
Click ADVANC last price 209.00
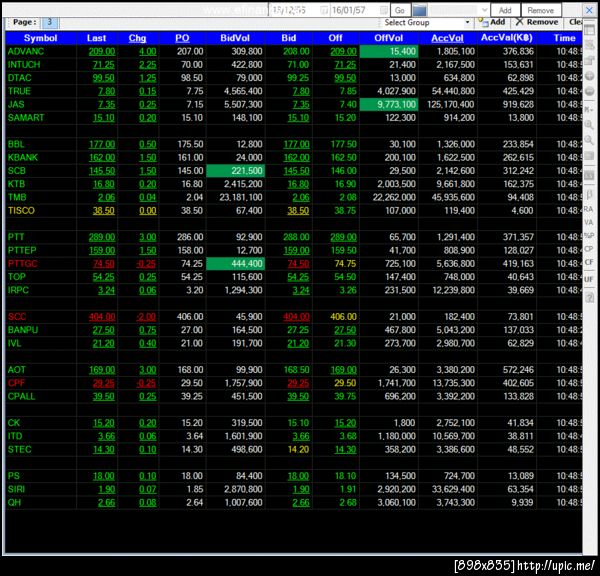[102, 51]
